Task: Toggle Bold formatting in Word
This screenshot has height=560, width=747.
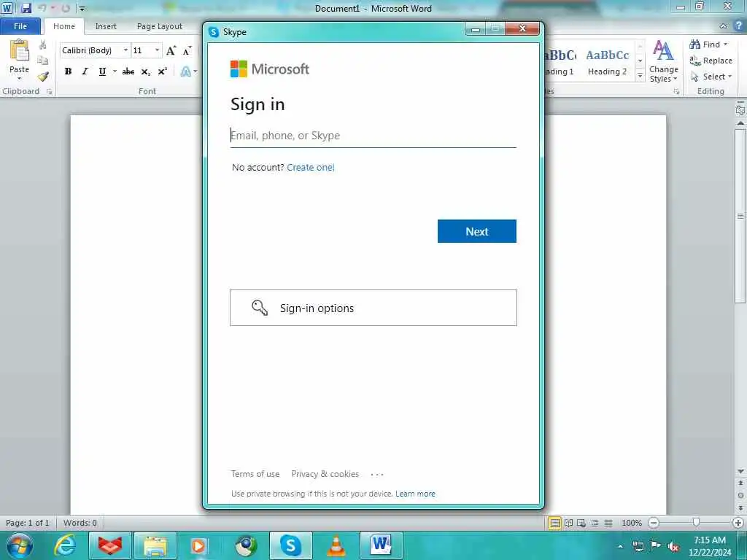Action: click(x=68, y=71)
